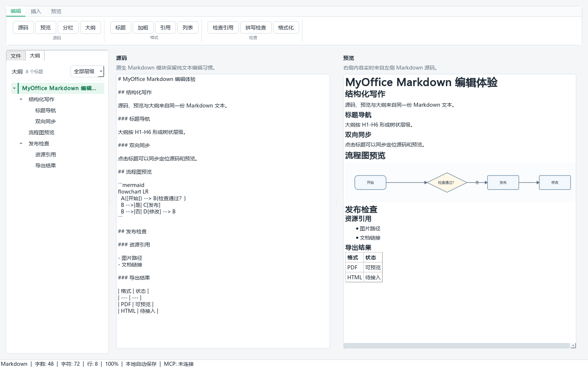The image size is (588, 368).
Task: Jump to 导出结果 in outline
Action: pyautogui.click(x=46, y=166)
